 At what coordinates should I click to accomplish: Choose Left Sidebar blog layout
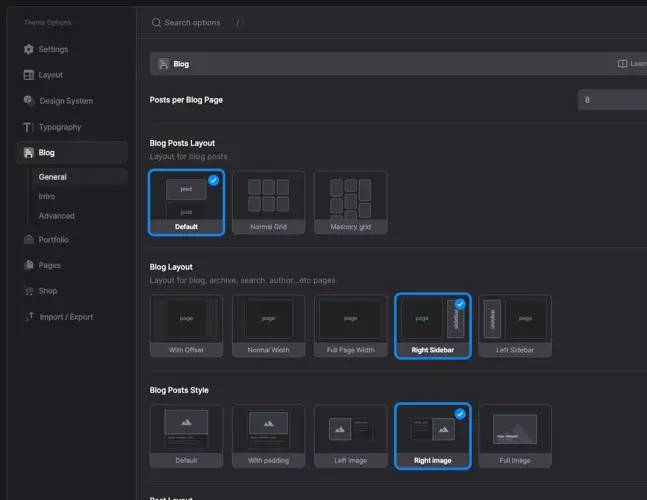point(515,325)
